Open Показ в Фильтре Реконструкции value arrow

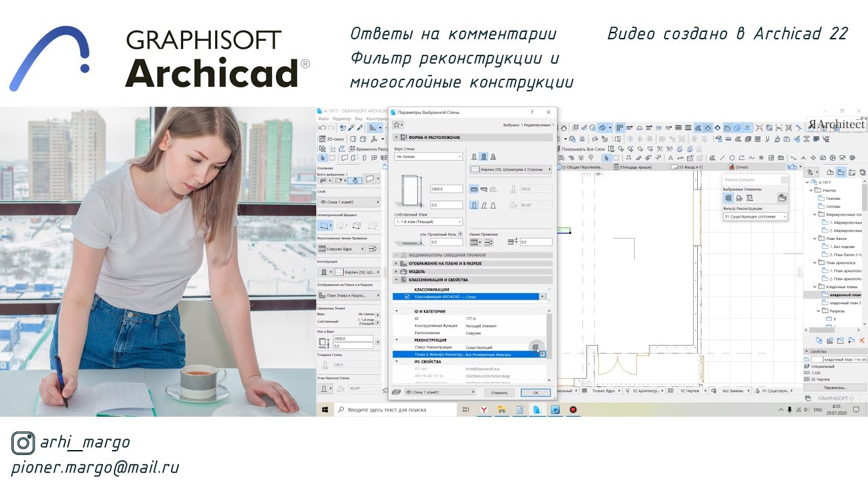[x=542, y=354]
